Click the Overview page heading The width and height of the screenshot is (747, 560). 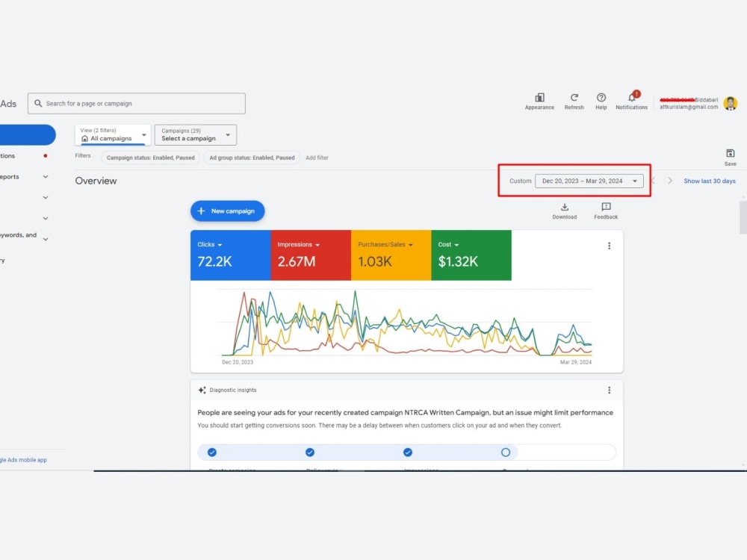pyautogui.click(x=96, y=181)
